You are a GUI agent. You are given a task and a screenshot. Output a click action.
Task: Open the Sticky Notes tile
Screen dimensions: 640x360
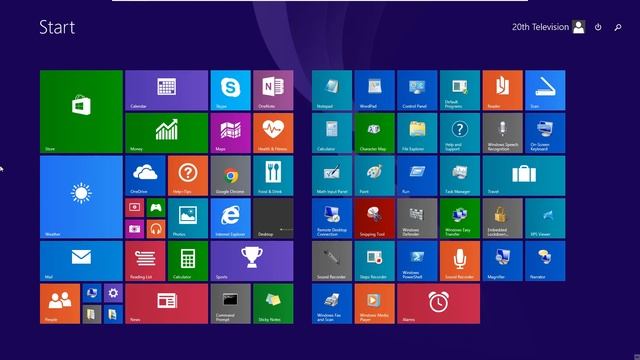[x=273, y=304]
